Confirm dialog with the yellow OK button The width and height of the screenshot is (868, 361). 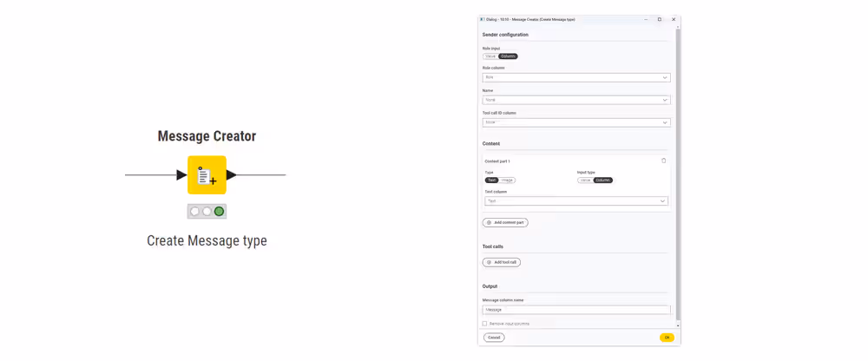(667, 338)
